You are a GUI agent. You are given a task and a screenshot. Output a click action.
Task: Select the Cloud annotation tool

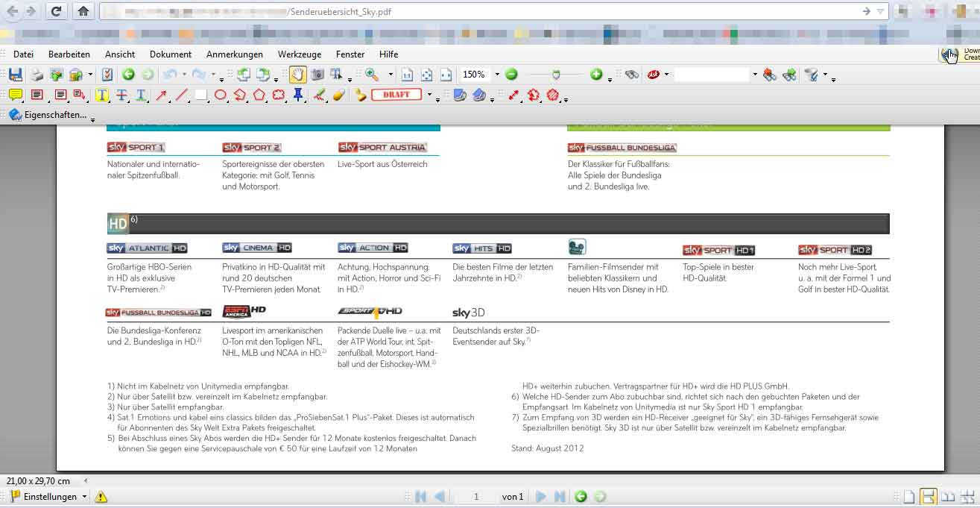[x=279, y=95]
